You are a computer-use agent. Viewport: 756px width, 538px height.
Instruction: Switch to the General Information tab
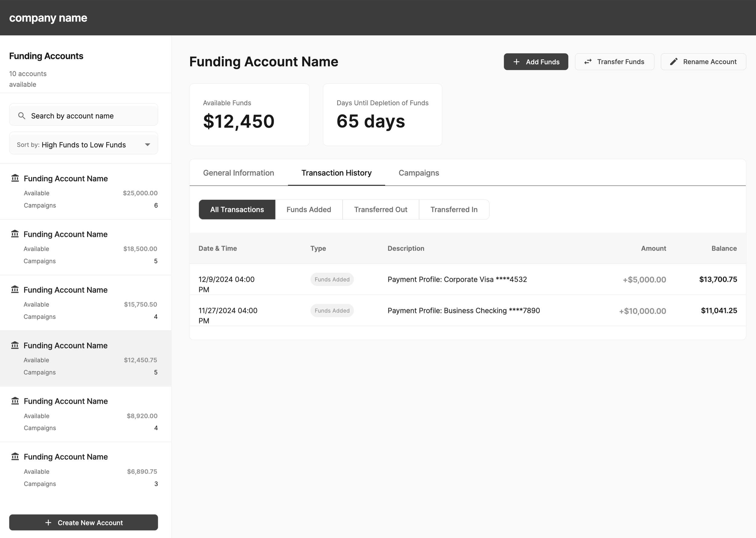[x=239, y=173]
